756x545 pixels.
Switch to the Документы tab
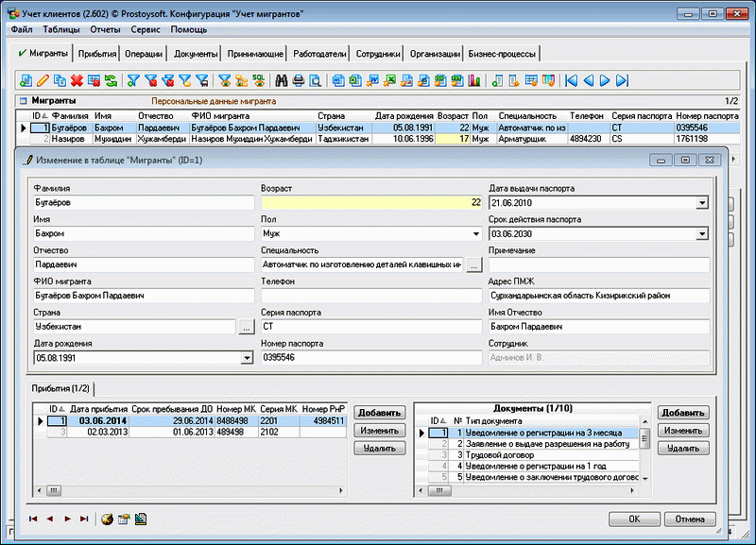coord(197,55)
